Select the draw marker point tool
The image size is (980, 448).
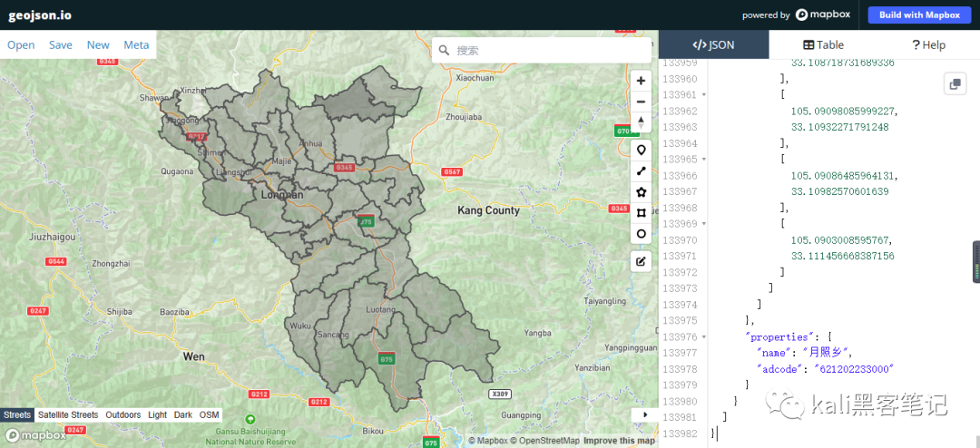point(641,151)
